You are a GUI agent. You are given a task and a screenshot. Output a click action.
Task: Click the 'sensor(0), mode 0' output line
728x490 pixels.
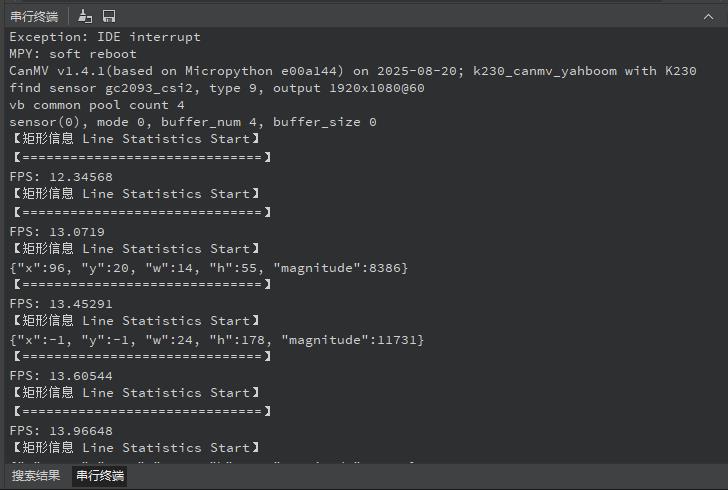tap(193, 122)
